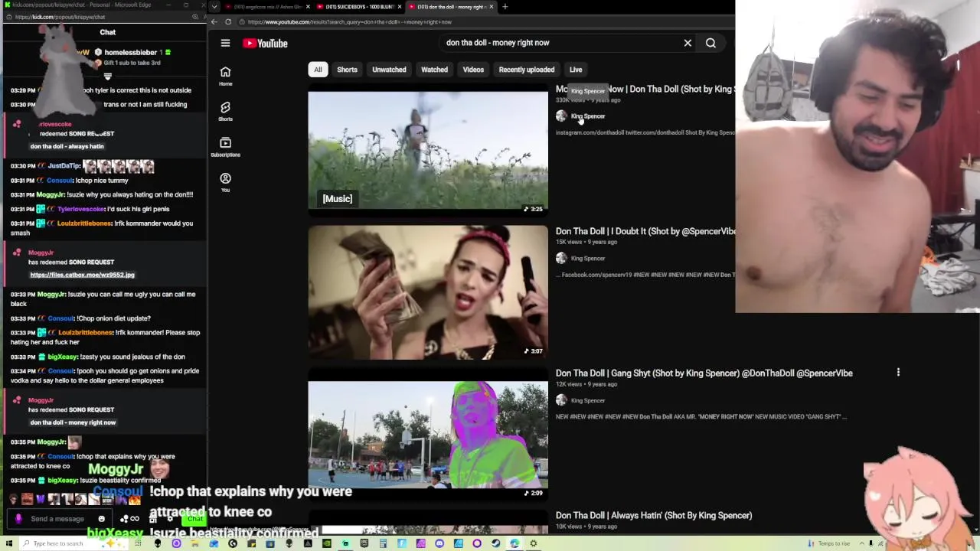The width and height of the screenshot is (980, 551).
Task: Clear the YouTube search box with the X
Action: 688,43
